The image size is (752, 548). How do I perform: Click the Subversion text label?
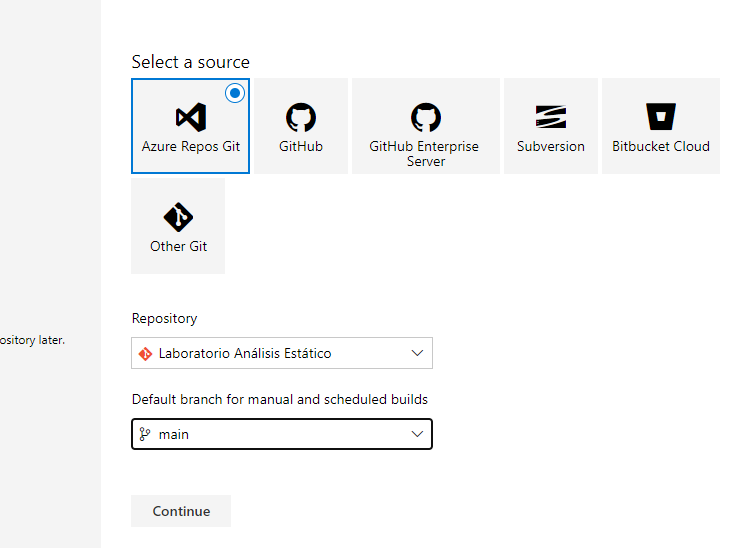[551, 146]
